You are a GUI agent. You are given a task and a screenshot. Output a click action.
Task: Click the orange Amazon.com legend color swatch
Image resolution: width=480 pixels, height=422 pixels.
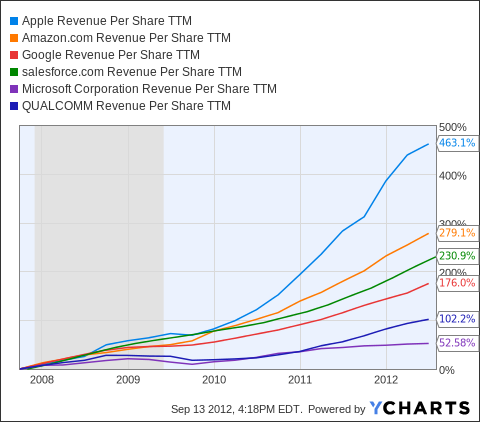pos(14,38)
